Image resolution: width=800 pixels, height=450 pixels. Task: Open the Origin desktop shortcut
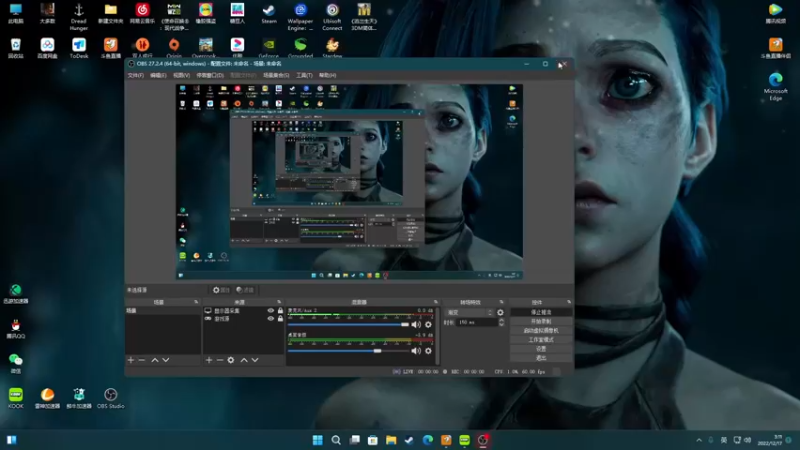pyautogui.click(x=174, y=48)
